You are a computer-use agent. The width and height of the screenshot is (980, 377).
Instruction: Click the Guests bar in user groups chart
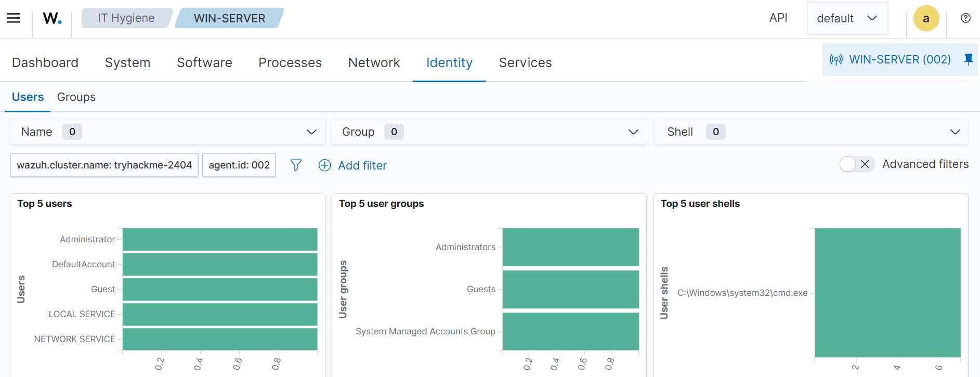[x=571, y=289]
